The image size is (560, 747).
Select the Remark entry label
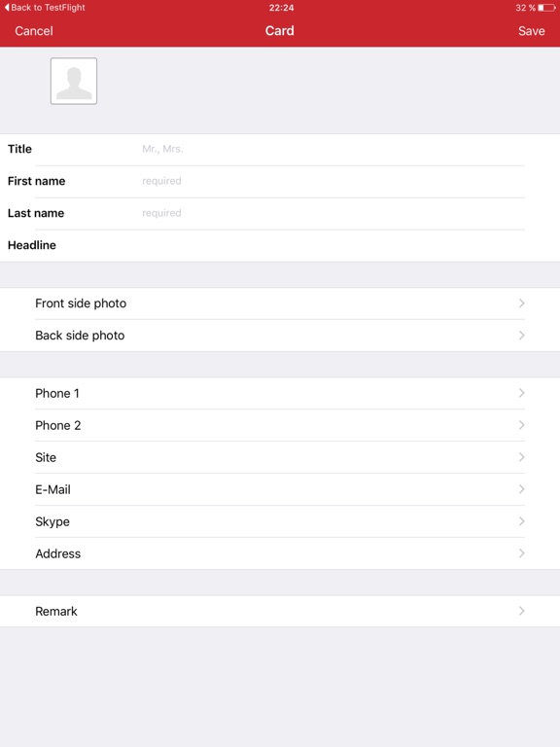[x=56, y=611]
